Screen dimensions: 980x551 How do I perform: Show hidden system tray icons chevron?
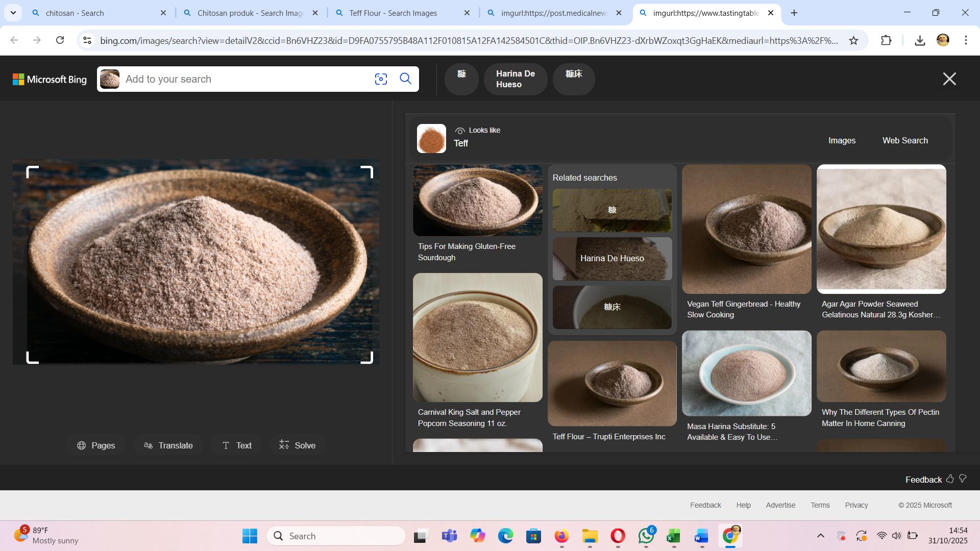[x=820, y=536]
